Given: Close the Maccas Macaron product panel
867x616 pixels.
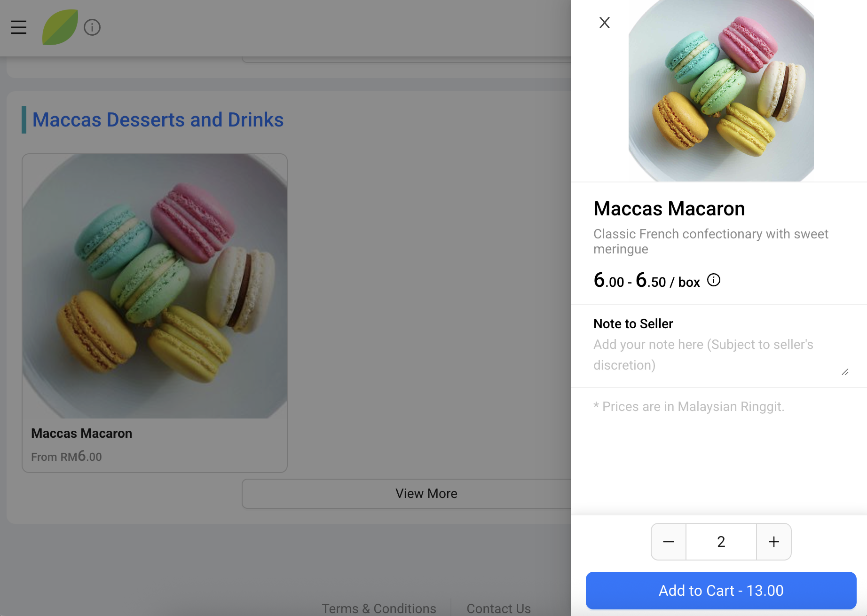Looking at the screenshot, I should point(605,23).
